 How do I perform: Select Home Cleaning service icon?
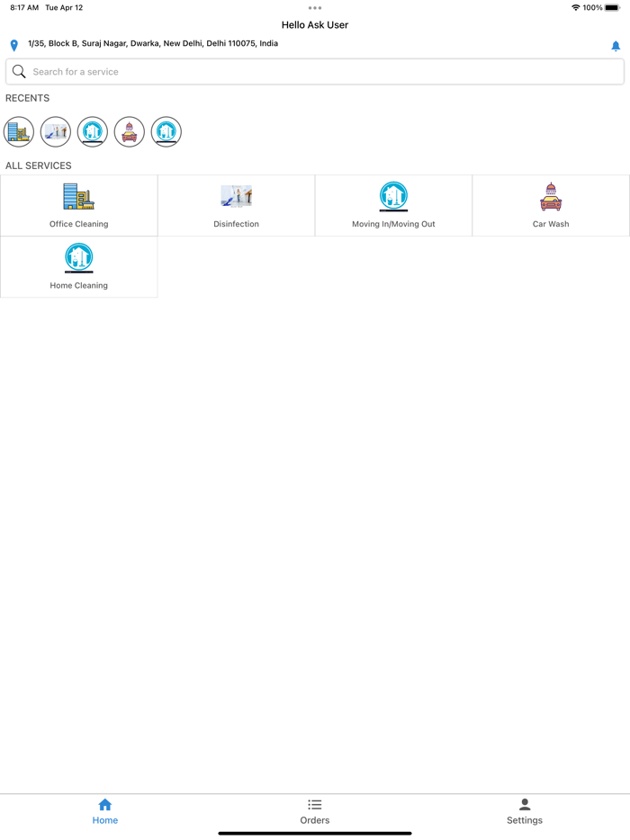click(x=79, y=258)
